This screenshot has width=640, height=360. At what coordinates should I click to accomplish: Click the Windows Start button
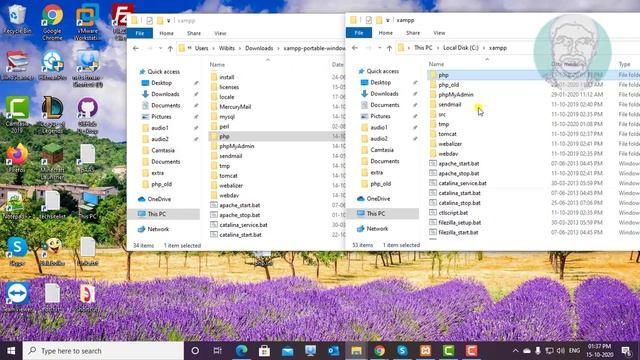click(x=11, y=351)
